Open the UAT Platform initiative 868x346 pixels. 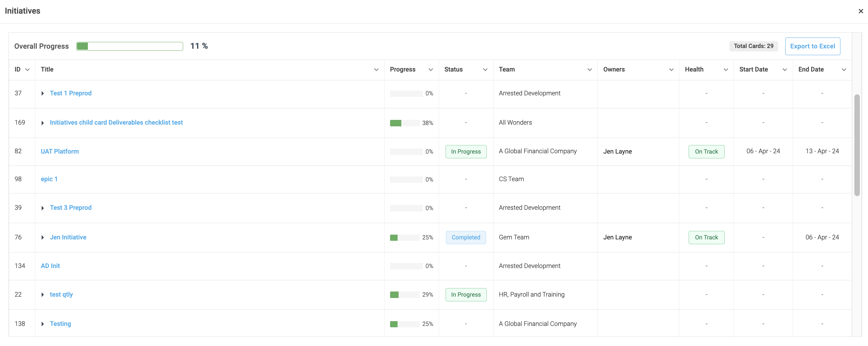(x=60, y=152)
